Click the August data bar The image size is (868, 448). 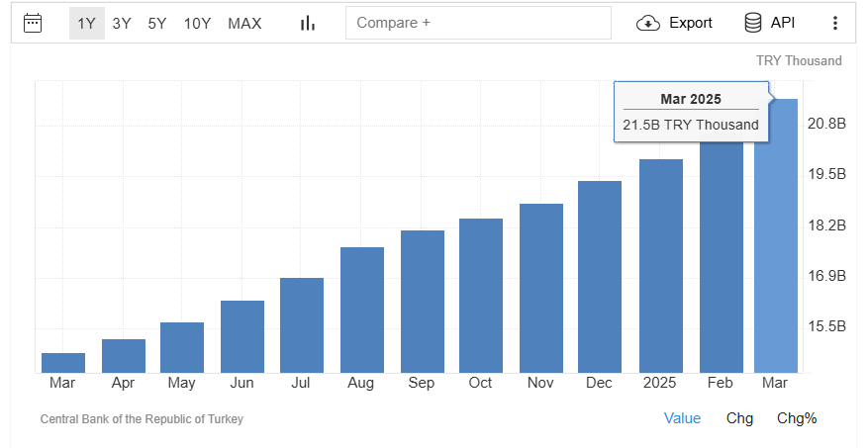click(x=362, y=310)
